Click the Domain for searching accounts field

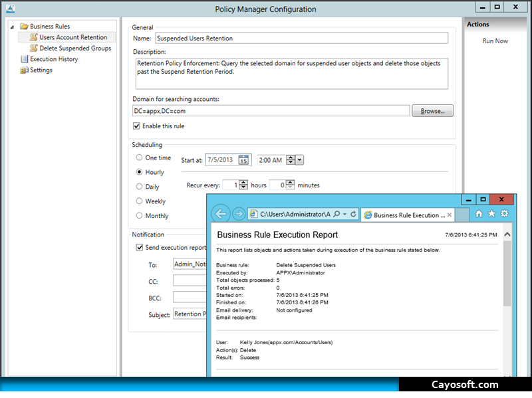tap(271, 111)
